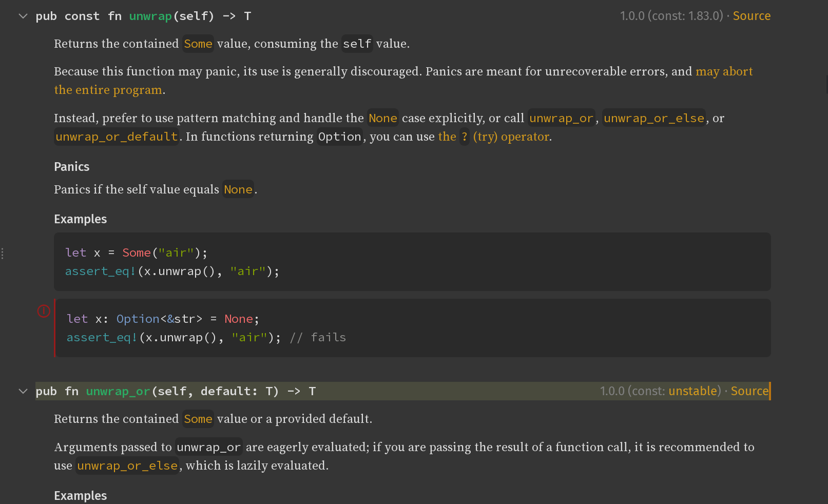Click inline 'Option' code after 'functions returning'

point(340,137)
